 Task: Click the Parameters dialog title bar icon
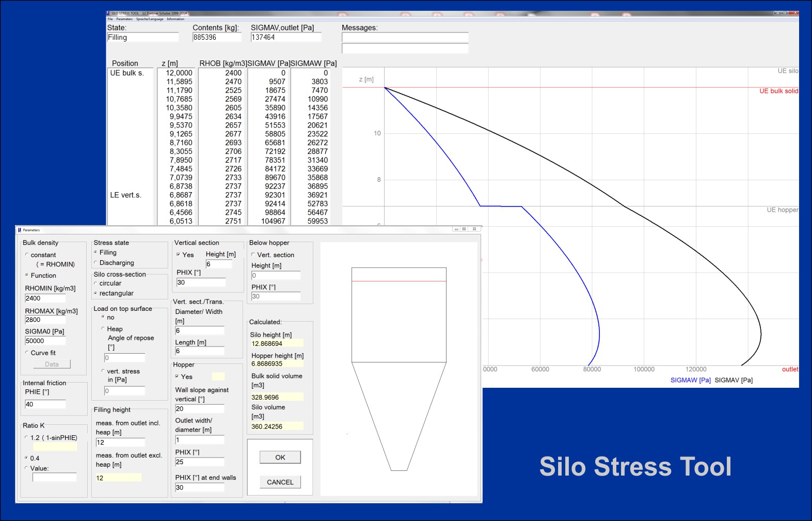pos(20,230)
